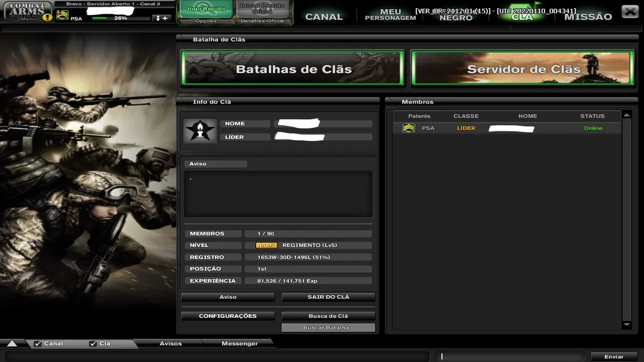Switch to the Messenger chat tab

[239, 343]
